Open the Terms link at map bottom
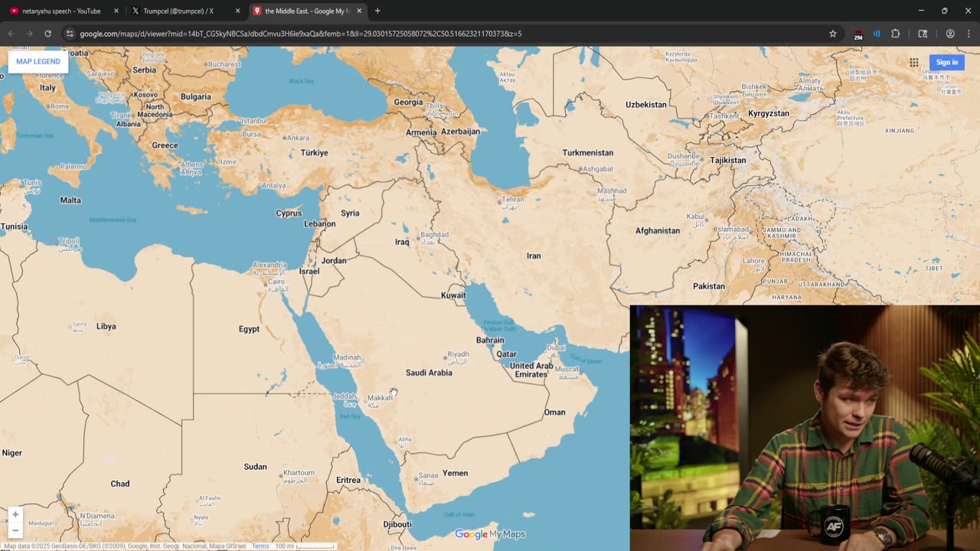 coord(260,546)
